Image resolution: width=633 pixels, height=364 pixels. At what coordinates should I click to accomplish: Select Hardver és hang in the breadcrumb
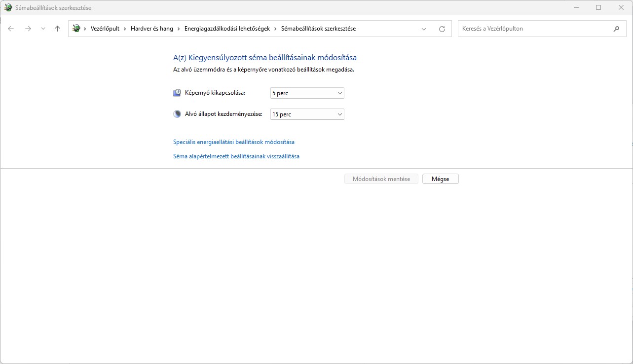(x=151, y=29)
